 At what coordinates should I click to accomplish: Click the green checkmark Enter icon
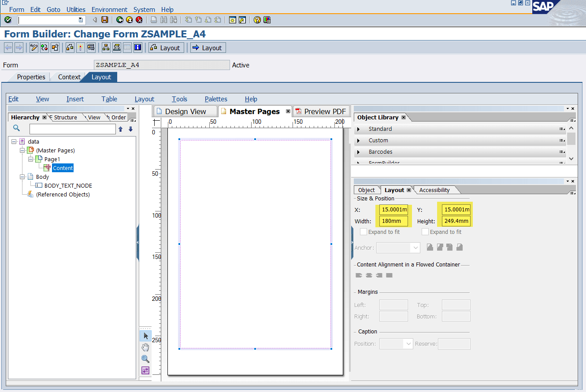click(x=8, y=20)
